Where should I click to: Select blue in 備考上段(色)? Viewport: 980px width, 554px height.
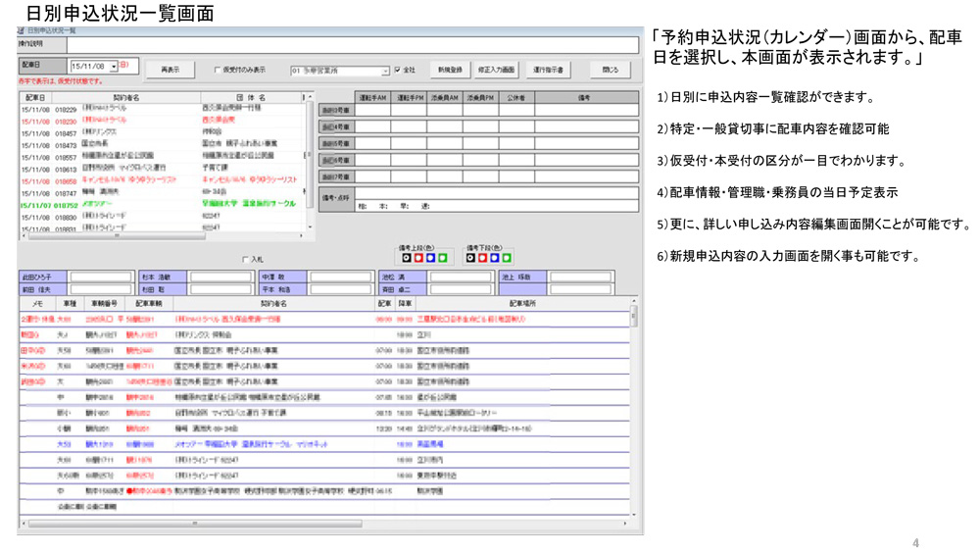pos(430,258)
